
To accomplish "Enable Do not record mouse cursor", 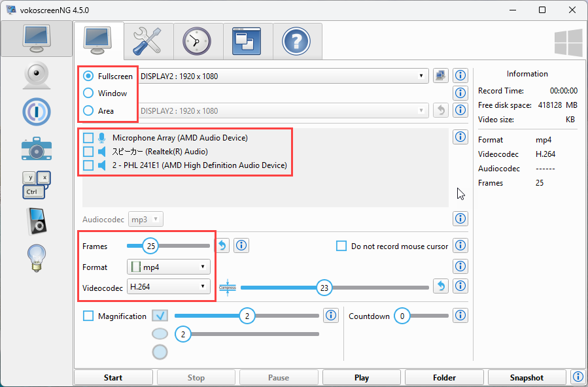I will coord(341,246).
